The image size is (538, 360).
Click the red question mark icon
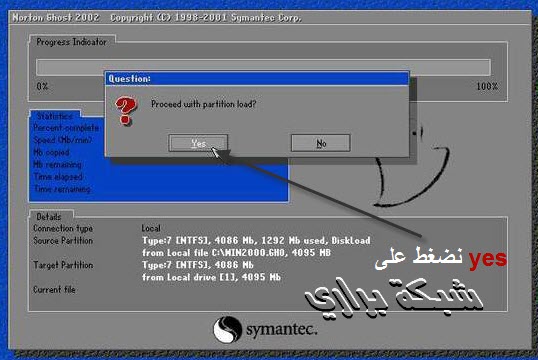click(x=126, y=110)
